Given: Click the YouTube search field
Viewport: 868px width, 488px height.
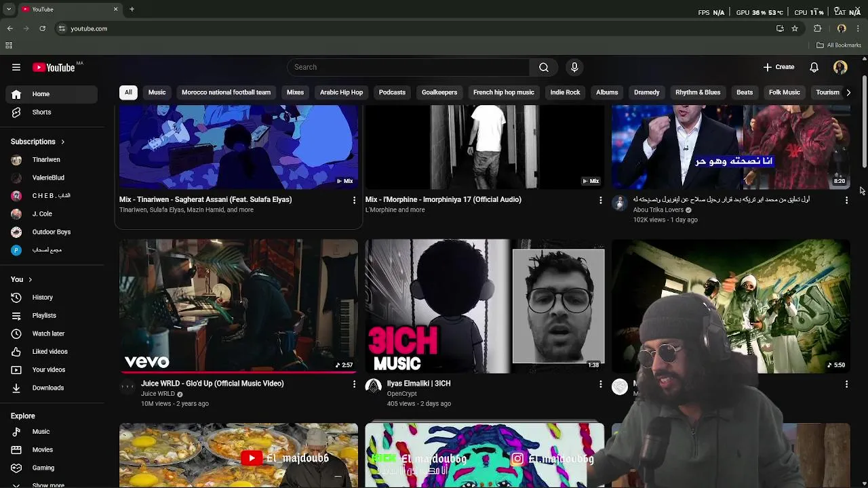Looking at the screenshot, I should [409, 67].
